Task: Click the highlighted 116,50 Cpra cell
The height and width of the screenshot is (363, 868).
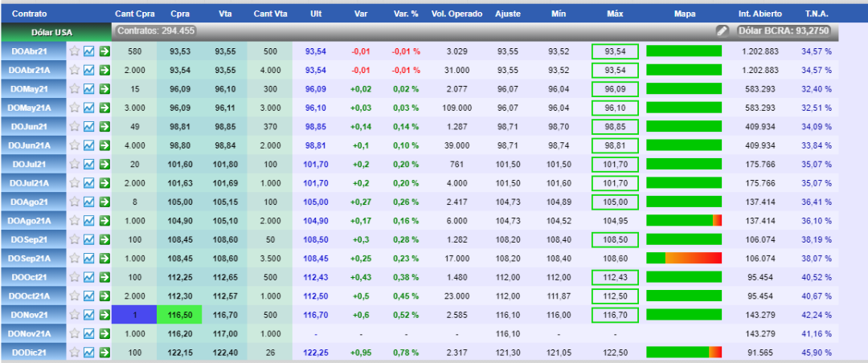Action: click(x=178, y=315)
